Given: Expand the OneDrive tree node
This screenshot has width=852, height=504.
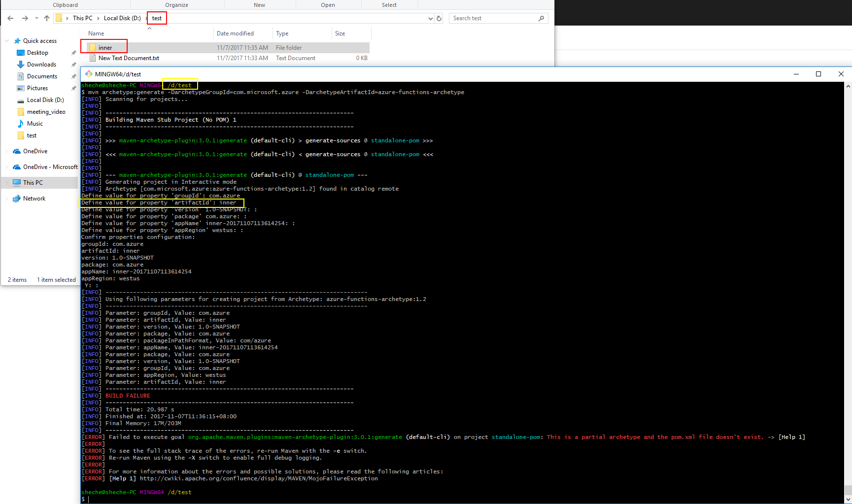Looking at the screenshot, I should [x=6, y=151].
